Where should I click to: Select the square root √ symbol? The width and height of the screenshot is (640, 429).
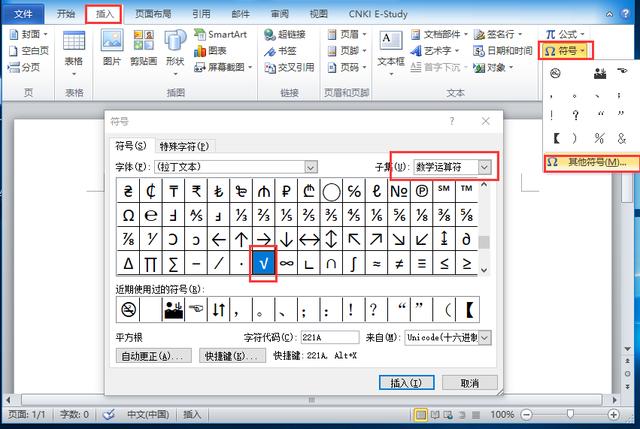264,264
